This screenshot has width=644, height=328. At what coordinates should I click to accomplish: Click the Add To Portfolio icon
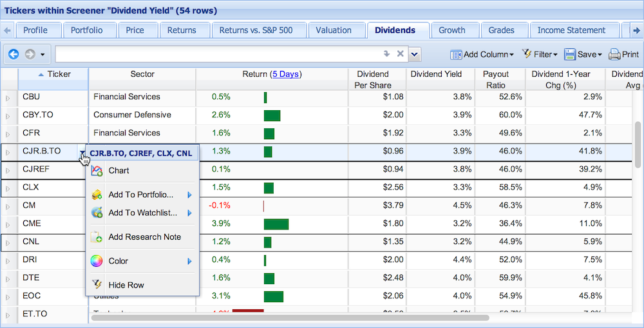pos(97,195)
